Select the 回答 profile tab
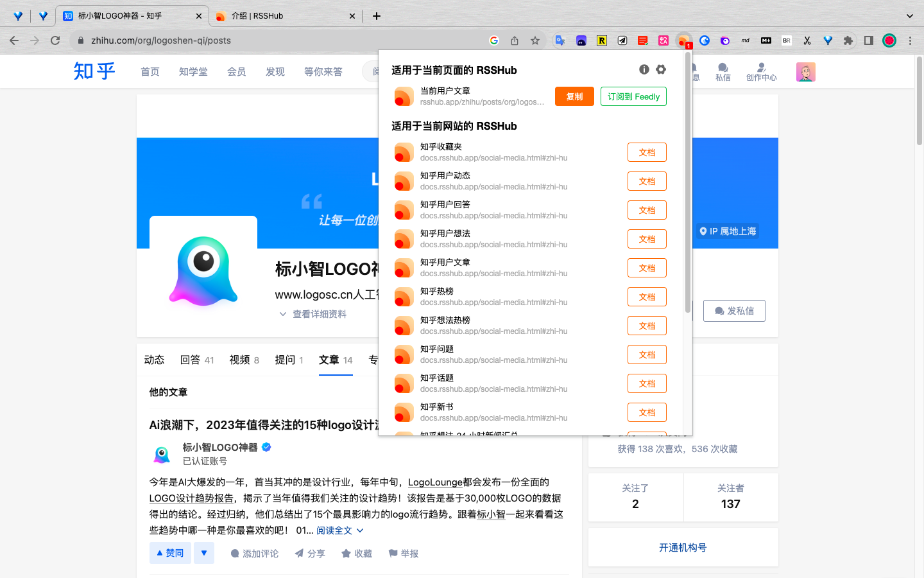Screen dimensions: 924x578 (197, 360)
